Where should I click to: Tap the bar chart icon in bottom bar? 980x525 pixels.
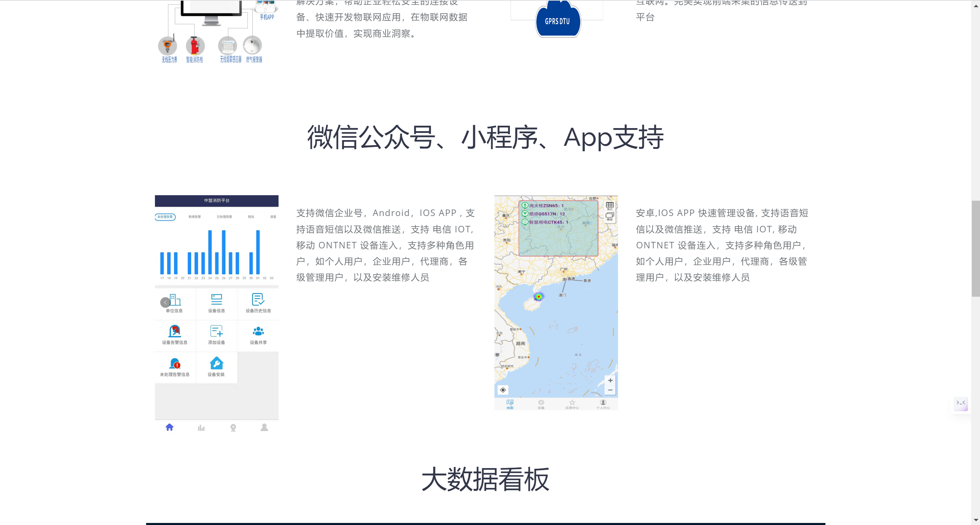tap(201, 428)
